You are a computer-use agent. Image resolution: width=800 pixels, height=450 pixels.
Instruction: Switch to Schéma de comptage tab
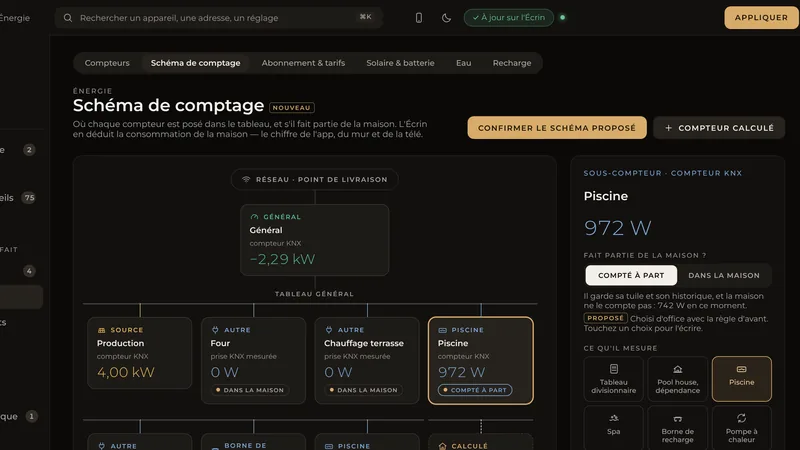coord(195,63)
